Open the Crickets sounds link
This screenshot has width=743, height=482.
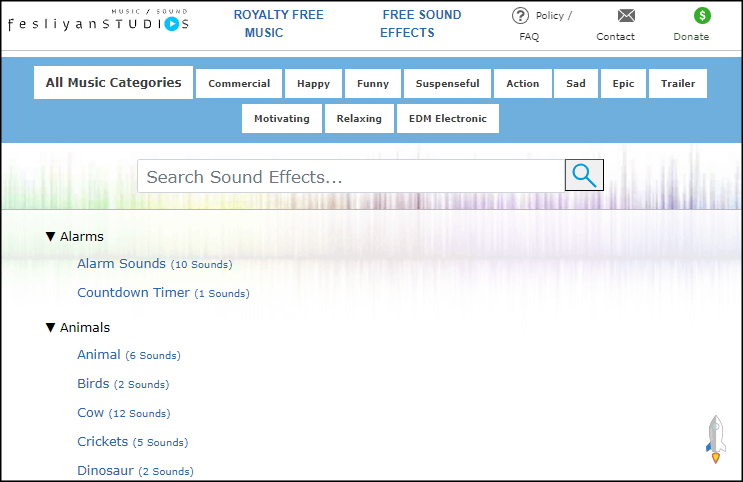tap(102, 442)
